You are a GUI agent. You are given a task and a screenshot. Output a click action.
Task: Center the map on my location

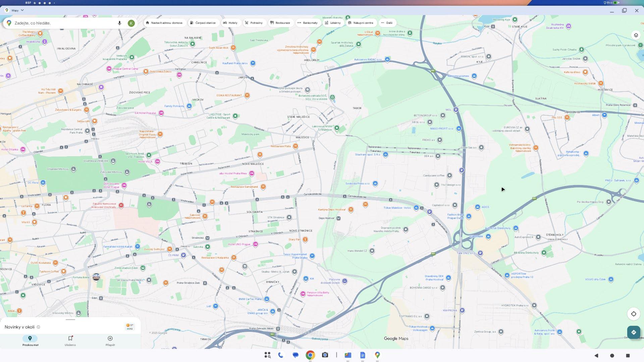point(634,314)
